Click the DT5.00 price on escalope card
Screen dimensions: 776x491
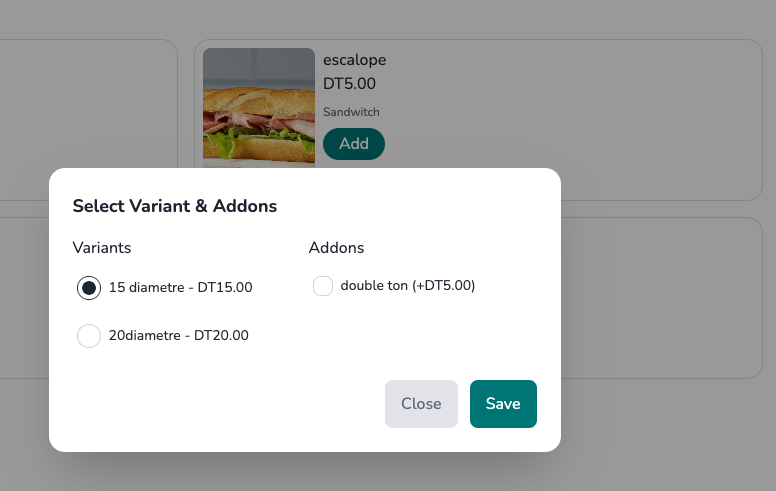[349, 85]
